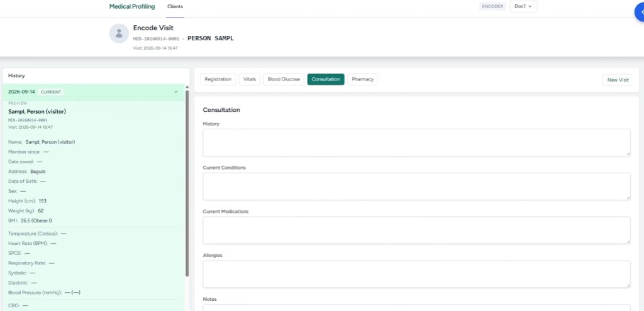Image resolution: width=644 pixels, height=311 pixels.
Task: Focus the Current Conditions text area
Action: point(416,187)
